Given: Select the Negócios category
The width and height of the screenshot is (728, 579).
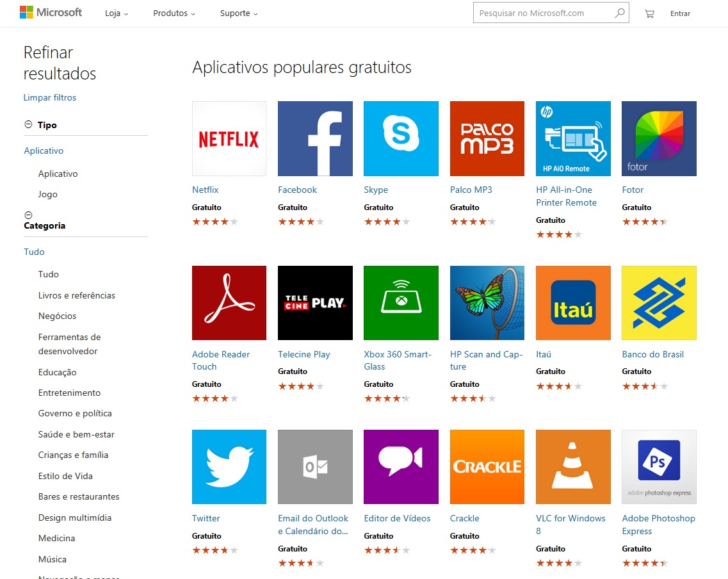Looking at the screenshot, I should (x=57, y=316).
